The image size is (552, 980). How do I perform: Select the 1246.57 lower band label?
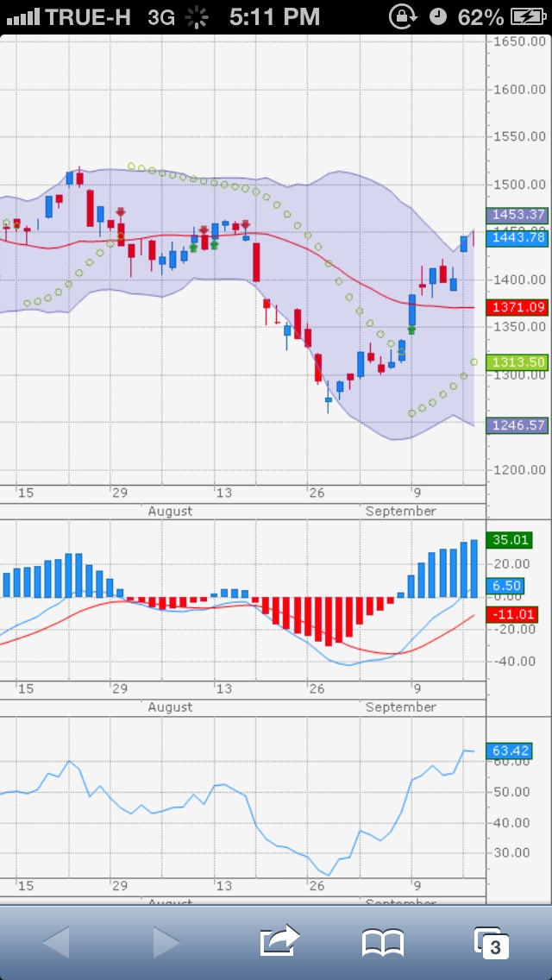pos(517,425)
